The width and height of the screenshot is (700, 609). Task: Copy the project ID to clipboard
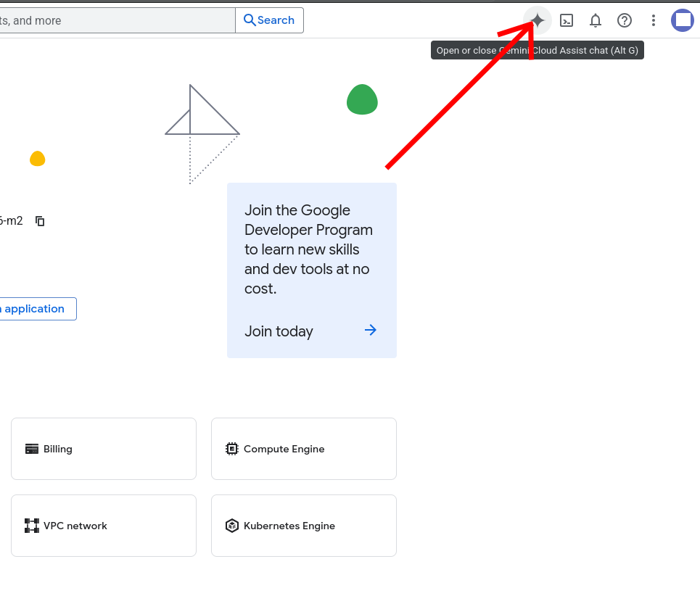[41, 221]
